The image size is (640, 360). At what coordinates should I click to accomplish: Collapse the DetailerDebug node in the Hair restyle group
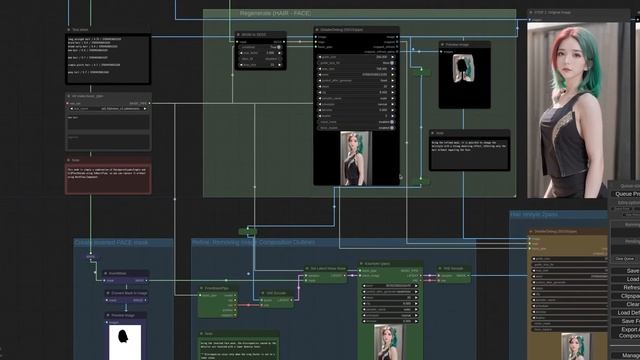531,231
